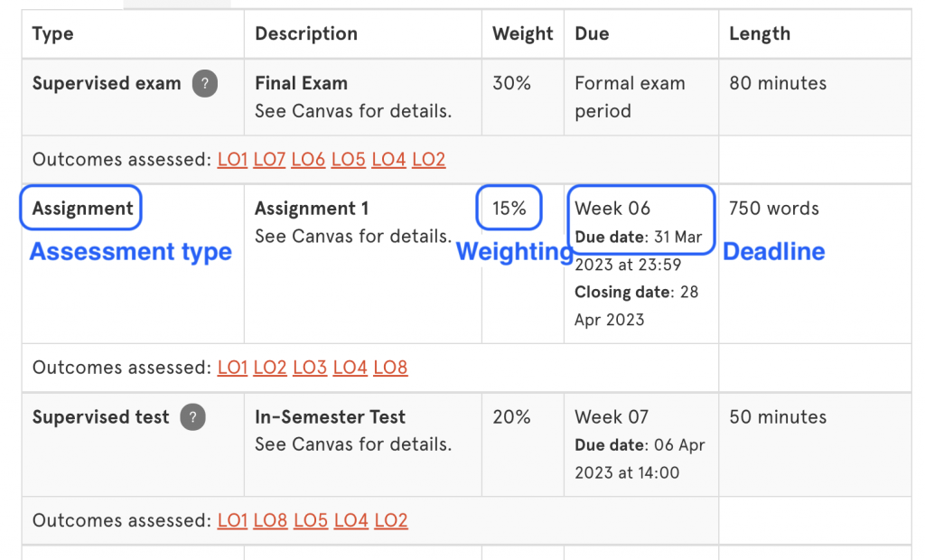This screenshot has height=560, width=925.
Task: Open LO7 in the Final Exam outcomes row
Action: tap(270, 159)
